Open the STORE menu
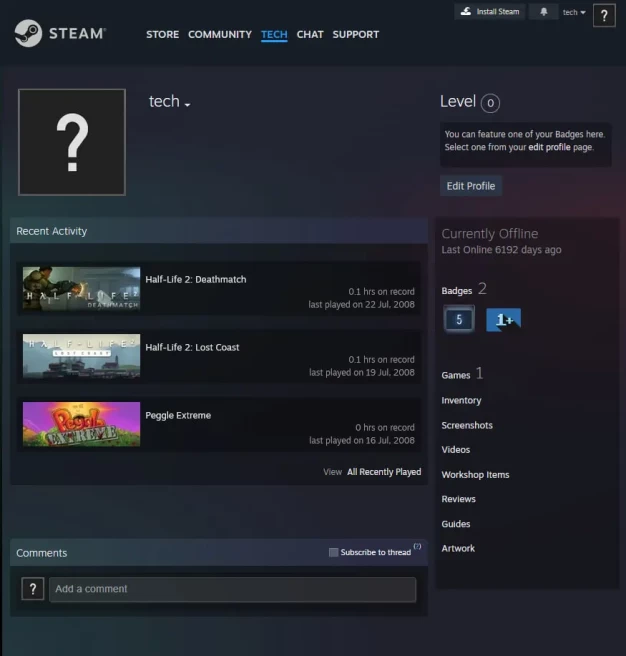This screenshot has height=656, width=626. [162, 34]
